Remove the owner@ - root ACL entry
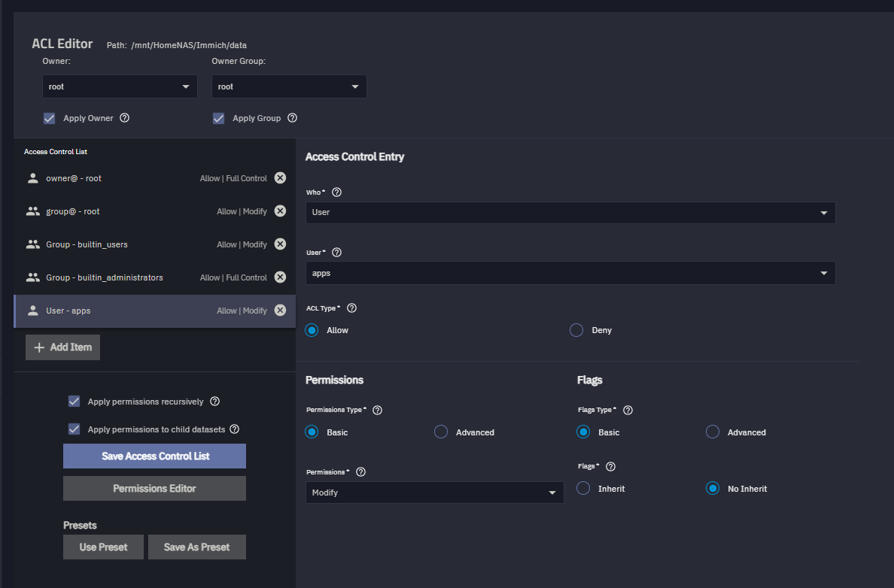This screenshot has height=588, width=894. pyautogui.click(x=280, y=178)
